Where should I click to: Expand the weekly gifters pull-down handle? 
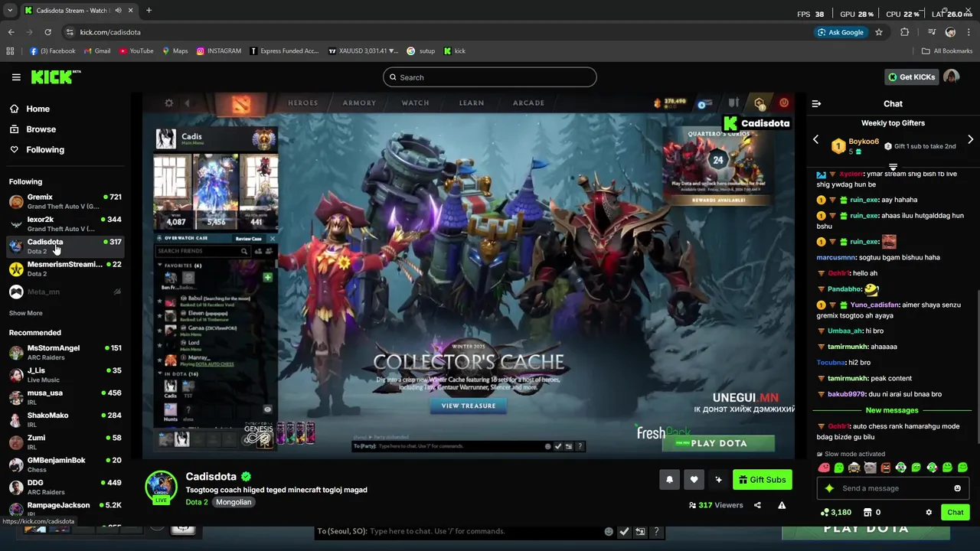click(893, 166)
